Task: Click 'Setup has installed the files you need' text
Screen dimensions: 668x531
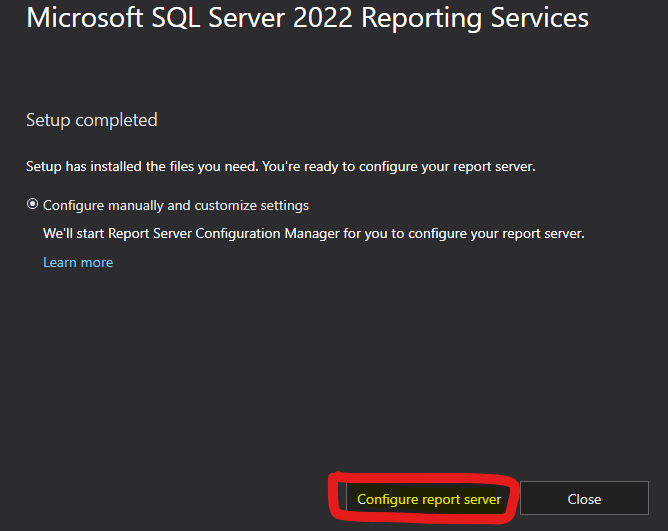Action: [142, 166]
